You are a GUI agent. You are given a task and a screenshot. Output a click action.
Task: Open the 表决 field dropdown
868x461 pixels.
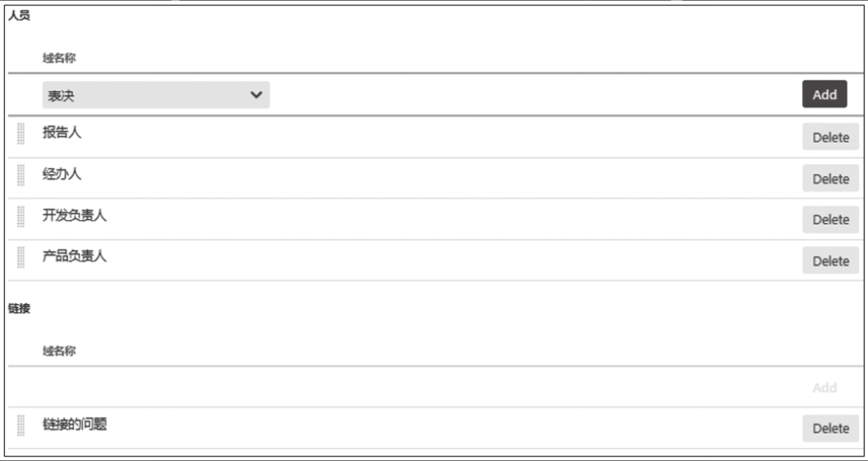click(x=156, y=95)
